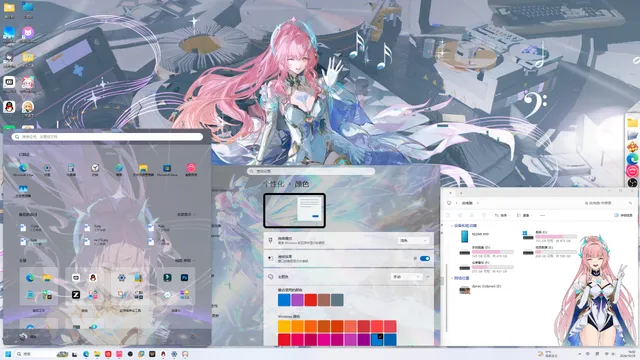Open the folder icon in right side dock
Image resolution: width=640 pixels, height=360 pixels.
[632, 122]
